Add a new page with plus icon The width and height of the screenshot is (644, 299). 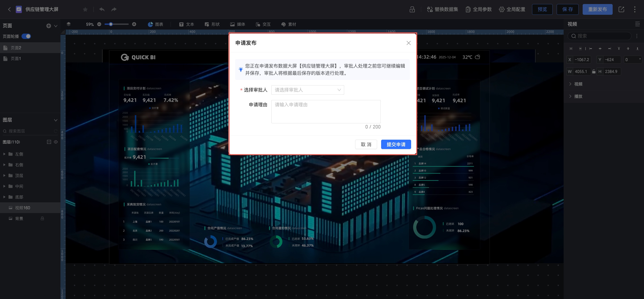pos(49,26)
